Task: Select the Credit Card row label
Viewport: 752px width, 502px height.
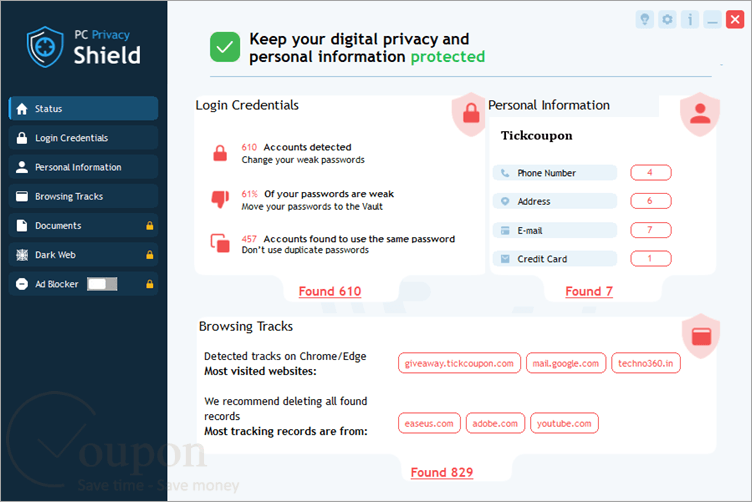Action: point(542,259)
